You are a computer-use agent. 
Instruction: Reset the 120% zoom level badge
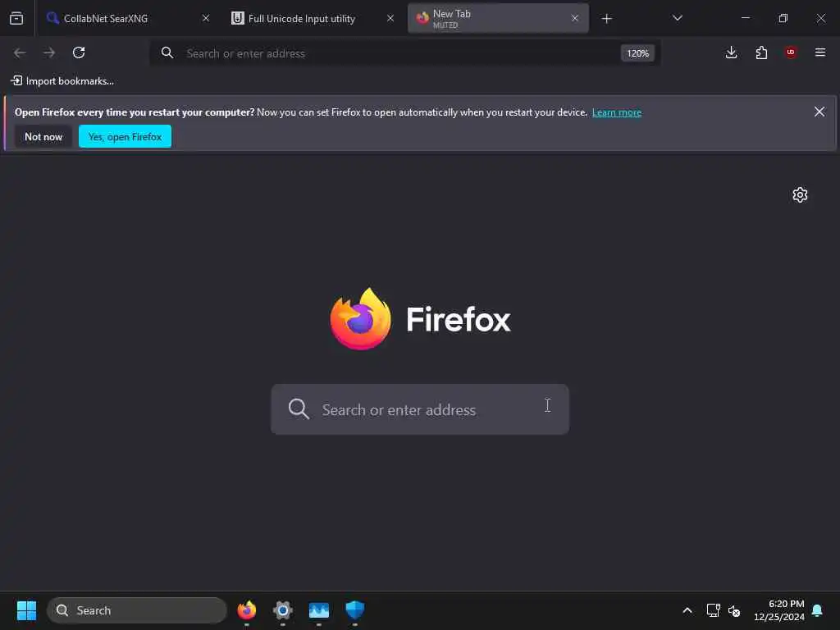(x=637, y=53)
